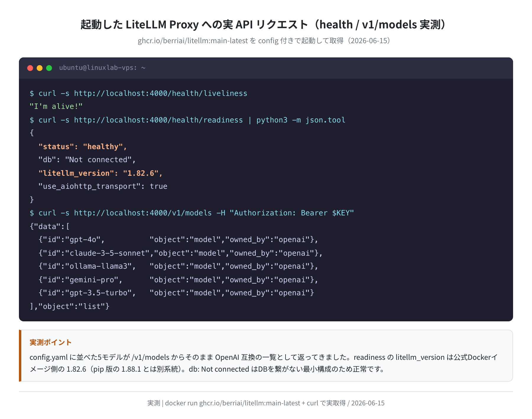Click the green maximize dot in terminal
This screenshot has height=419, width=532.
point(49,68)
